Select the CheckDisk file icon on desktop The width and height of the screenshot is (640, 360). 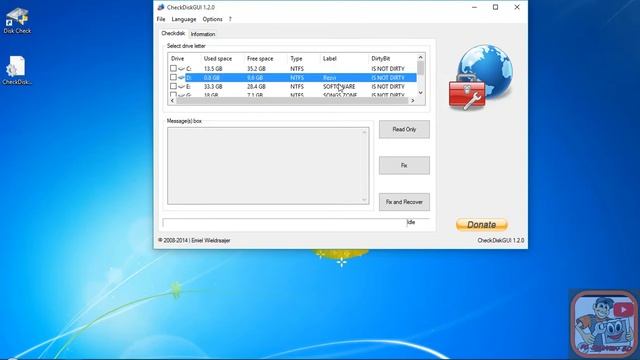(x=17, y=70)
